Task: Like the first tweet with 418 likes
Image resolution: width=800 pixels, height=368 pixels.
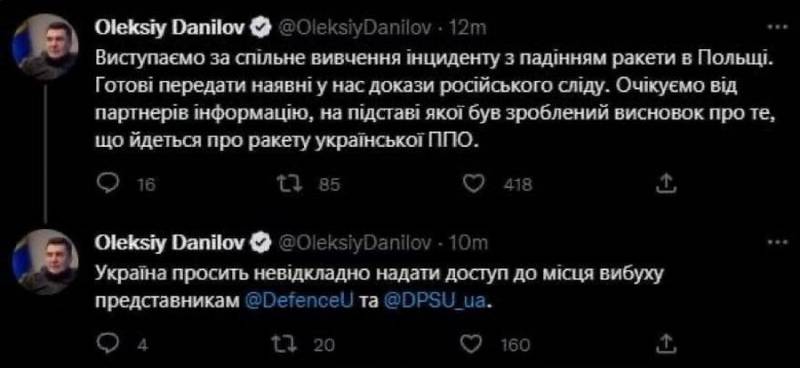Action: [475, 185]
